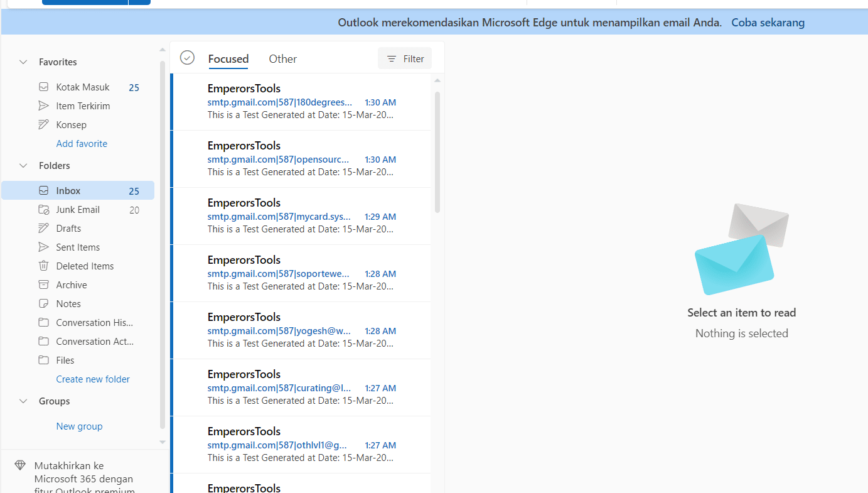Click the folder pane scroll-down arrow
Screen dimensions: 868x493
163,442
